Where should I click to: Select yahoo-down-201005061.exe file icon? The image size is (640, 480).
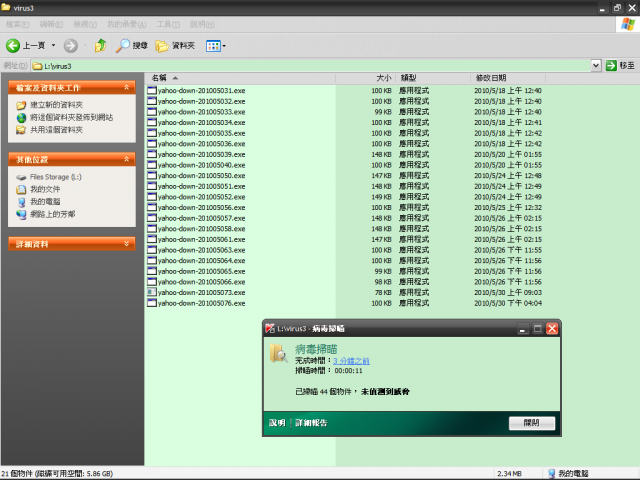[152, 239]
